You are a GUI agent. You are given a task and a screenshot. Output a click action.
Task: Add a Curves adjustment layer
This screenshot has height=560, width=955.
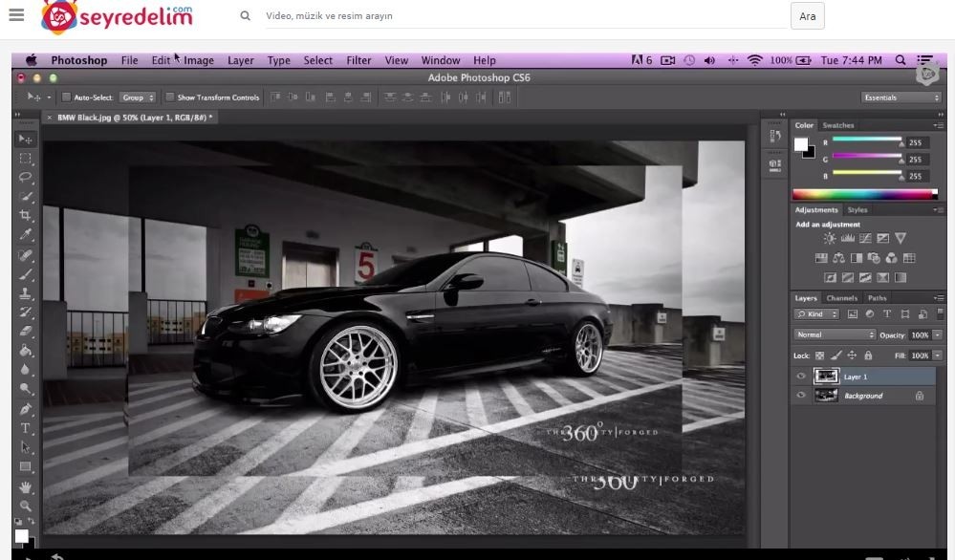coord(866,239)
